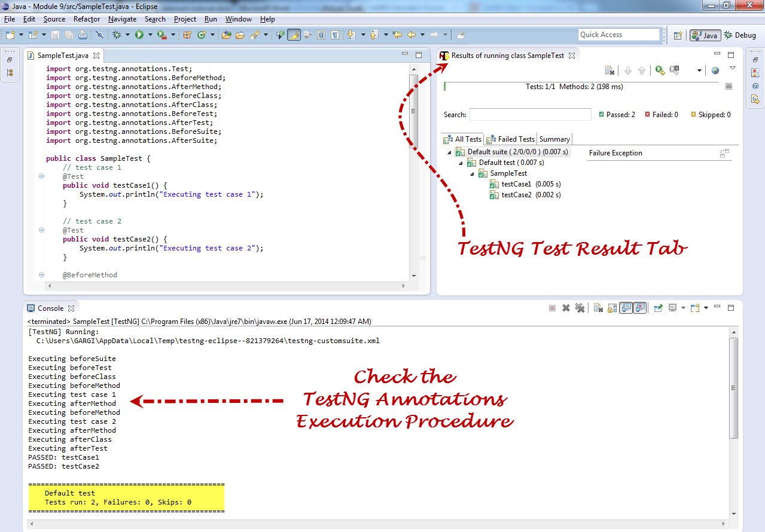Toggle Show Console on Standard Error

click(x=640, y=308)
